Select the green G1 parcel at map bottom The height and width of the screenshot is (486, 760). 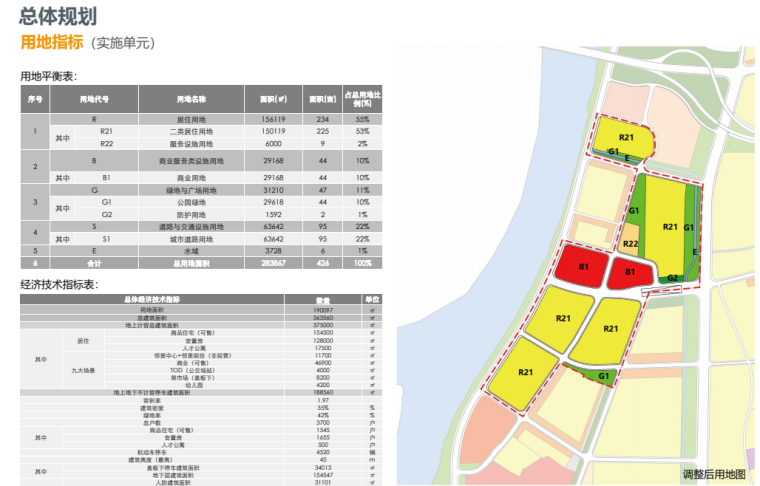pyautogui.click(x=603, y=375)
